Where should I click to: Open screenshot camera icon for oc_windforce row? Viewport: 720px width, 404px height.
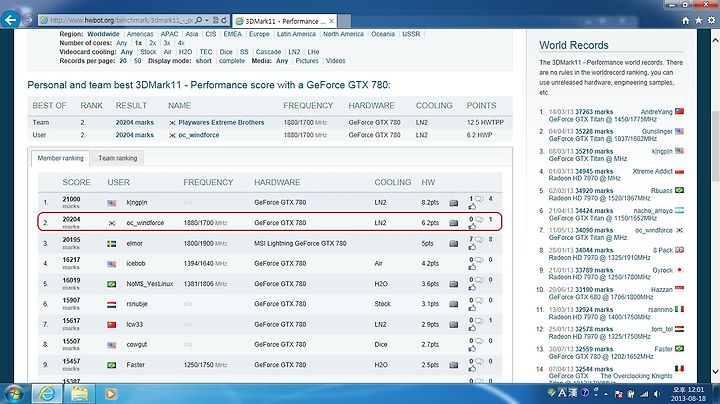pos(454,223)
